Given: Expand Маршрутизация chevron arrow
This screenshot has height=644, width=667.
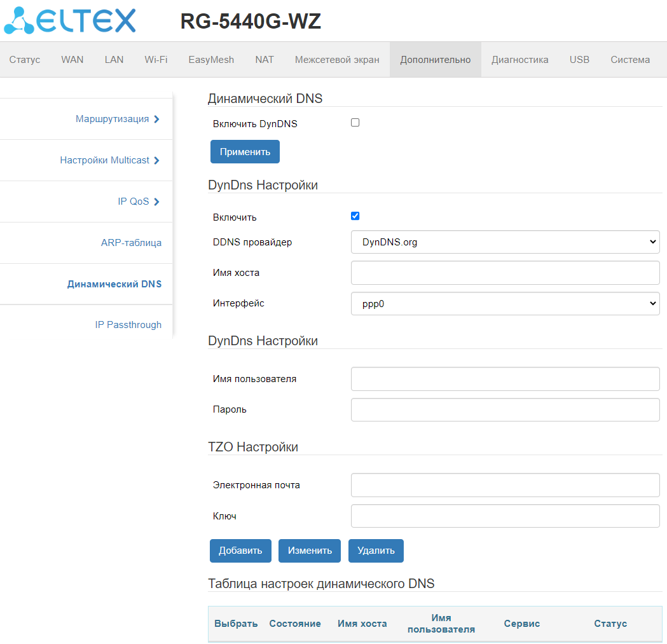Looking at the screenshot, I should 156,119.
